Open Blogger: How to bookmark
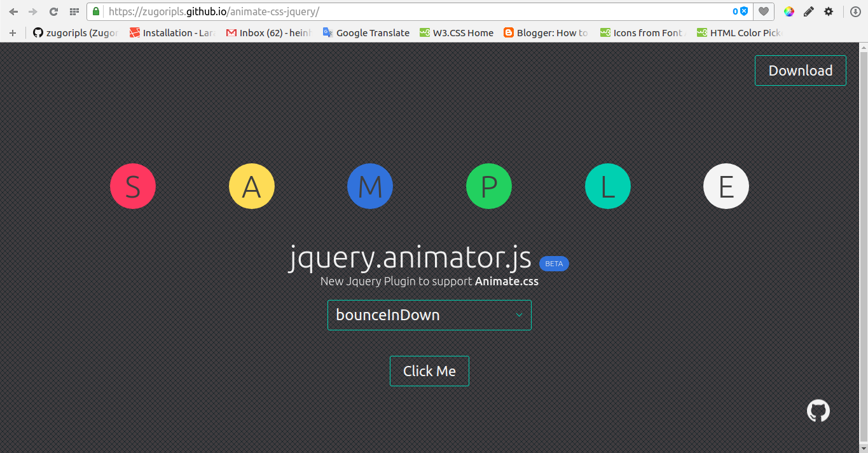The height and width of the screenshot is (453, 868). coord(546,33)
